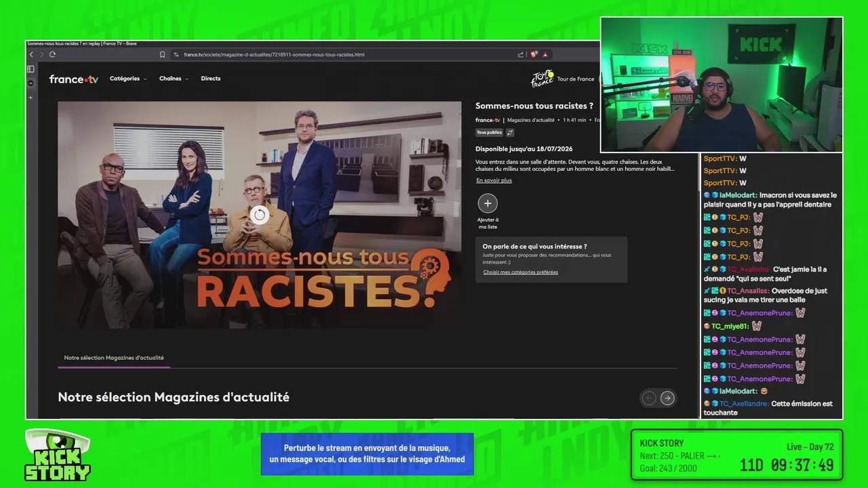
Task: Click the Sommes-nous tous racistes ? title
Action: point(534,106)
